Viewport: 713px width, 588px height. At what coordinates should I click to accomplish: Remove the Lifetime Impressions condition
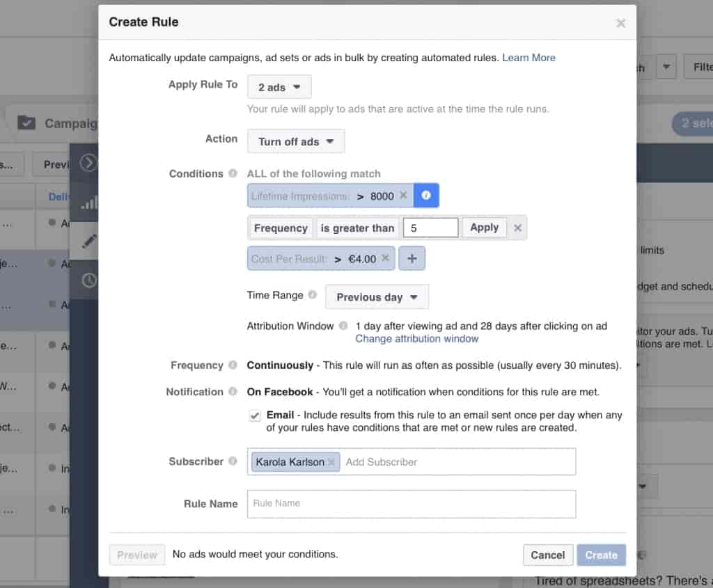[x=403, y=196]
